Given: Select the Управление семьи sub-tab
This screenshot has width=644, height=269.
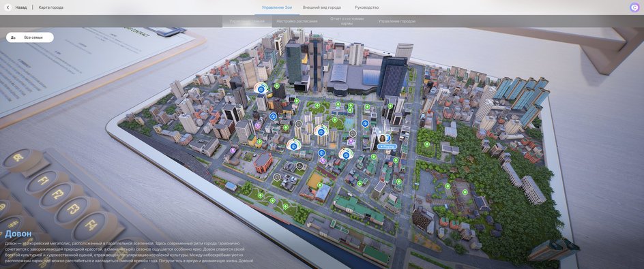Looking at the screenshot, I should [247, 21].
